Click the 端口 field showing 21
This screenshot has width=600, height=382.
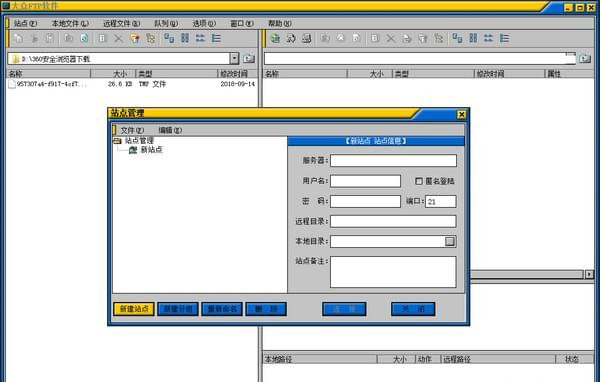441,201
